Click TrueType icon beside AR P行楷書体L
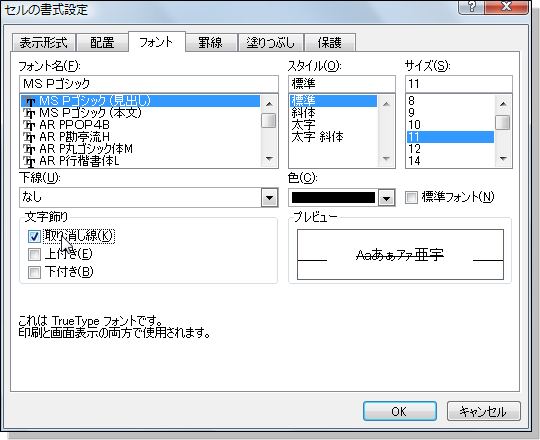Screen dimensions: 540x440 click(x=29, y=161)
